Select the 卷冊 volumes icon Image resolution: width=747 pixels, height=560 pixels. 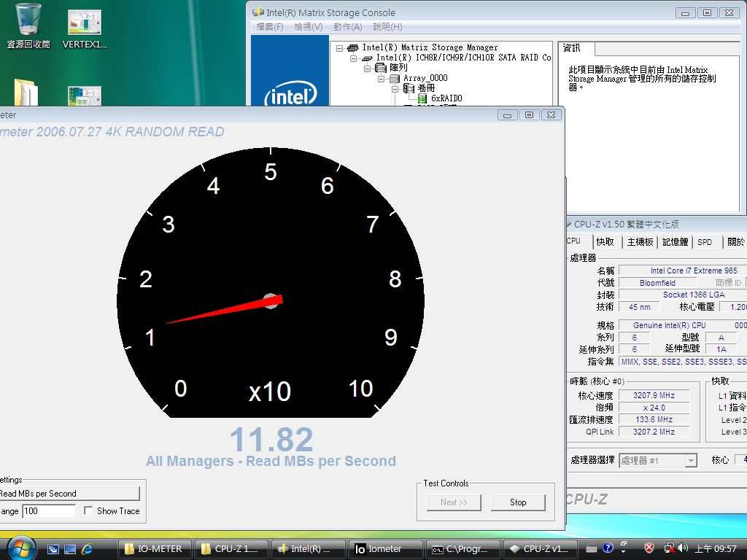pos(409,88)
